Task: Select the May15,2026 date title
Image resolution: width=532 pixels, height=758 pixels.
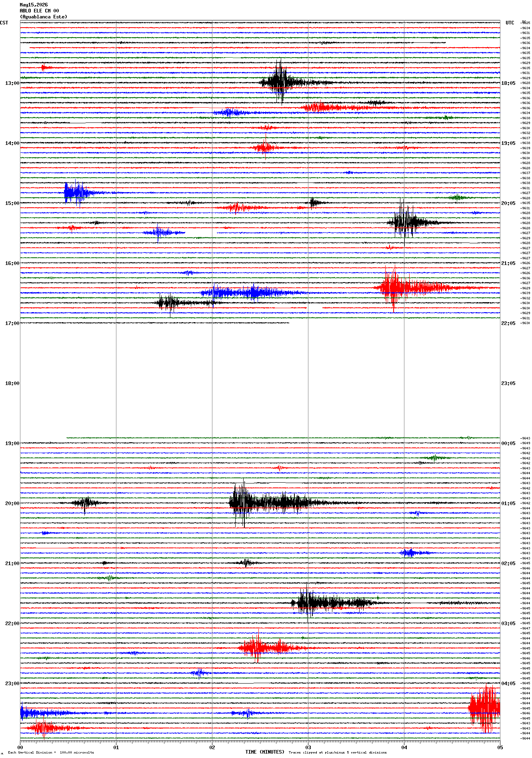Action: (x=34, y=5)
